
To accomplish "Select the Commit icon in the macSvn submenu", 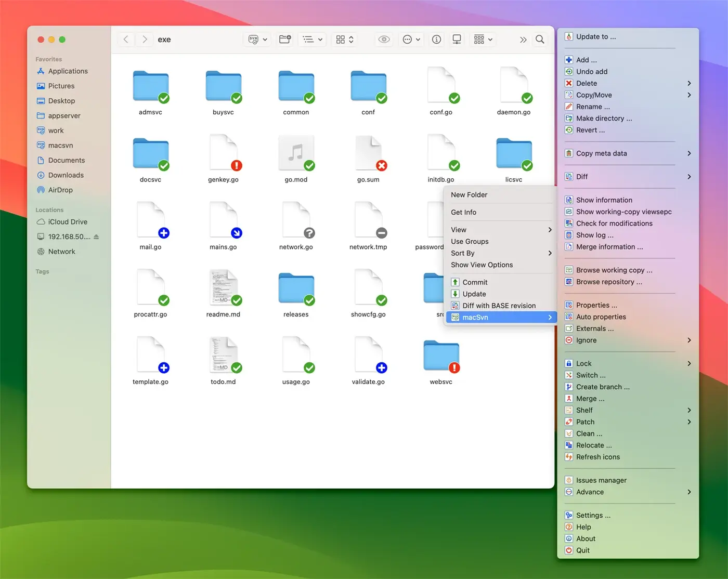I will tap(455, 282).
